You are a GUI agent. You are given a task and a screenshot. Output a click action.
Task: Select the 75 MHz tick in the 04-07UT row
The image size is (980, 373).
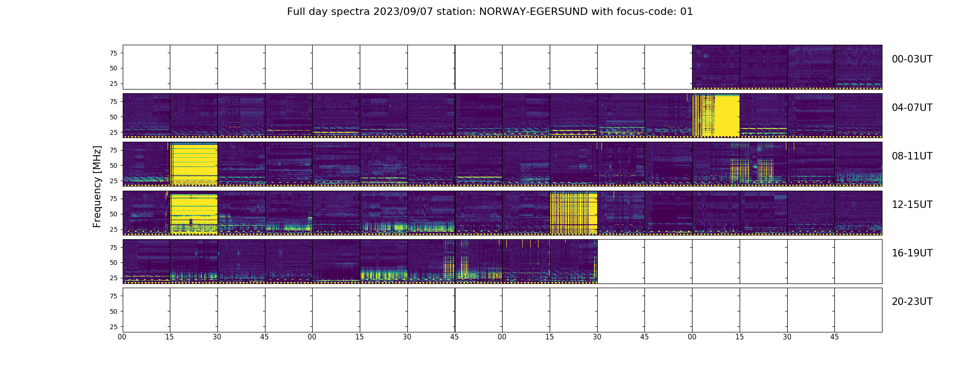tap(113, 102)
